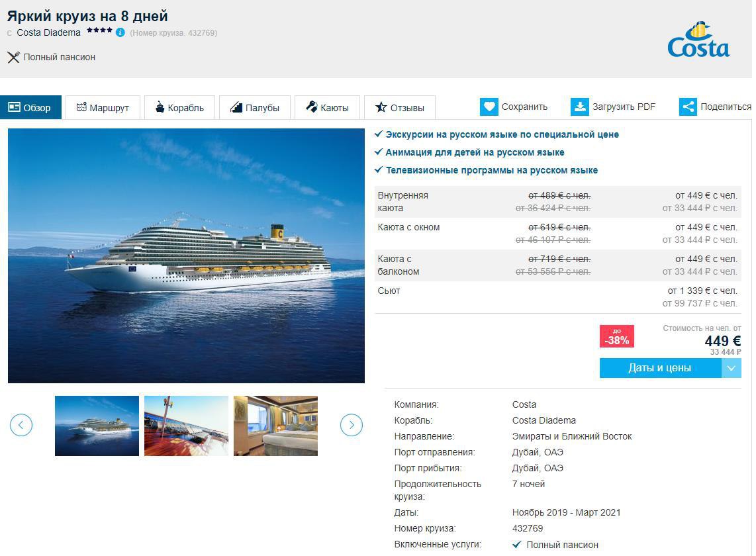Click the total price 449 €
Screen dimensions: 756x556
pyautogui.click(x=723, y=341)
